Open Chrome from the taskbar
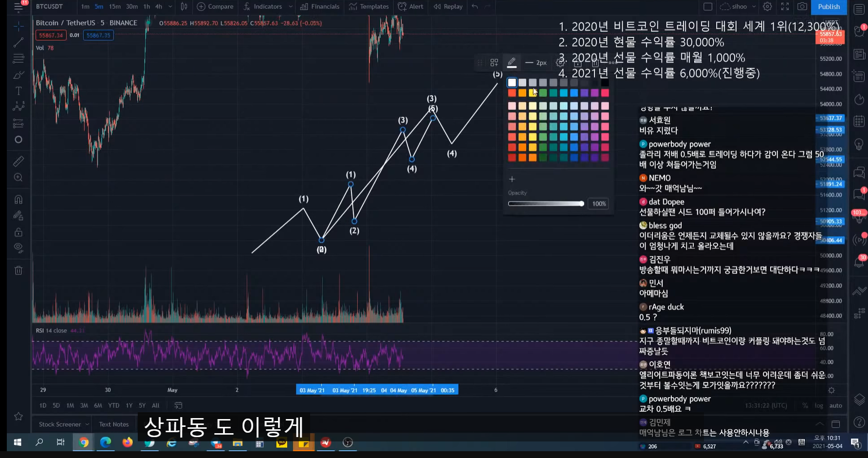Screen dimensions: 868x458 point(84,442)
